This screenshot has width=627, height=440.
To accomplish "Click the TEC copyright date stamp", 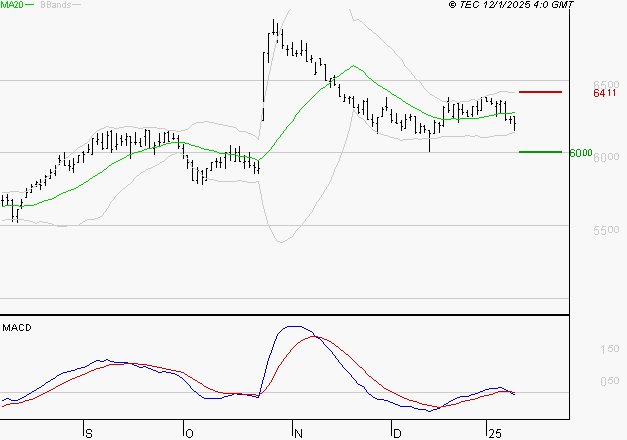I will [511, 5].
